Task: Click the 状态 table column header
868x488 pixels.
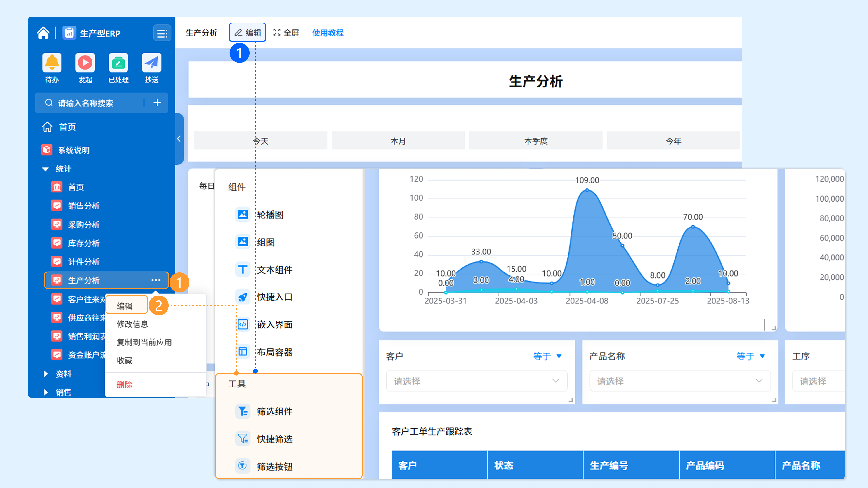Action: 535,465
